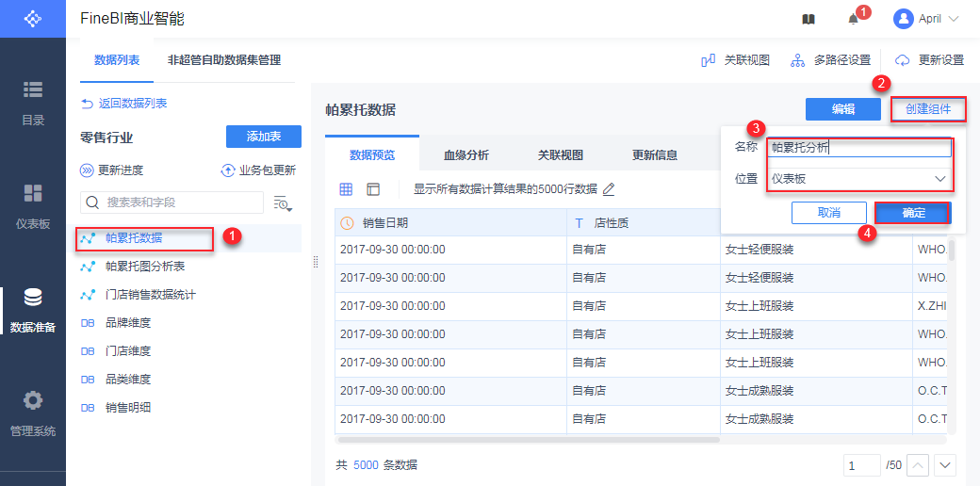This screenshot has width=980, height=486.
Task: Select 门店销售数据统计 table in list
Action: pos(151,295)
